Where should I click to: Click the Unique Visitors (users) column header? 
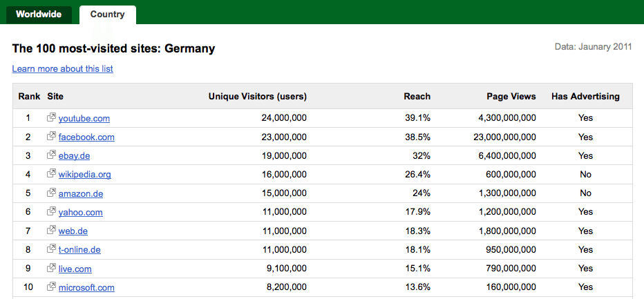tap(258, 97)
